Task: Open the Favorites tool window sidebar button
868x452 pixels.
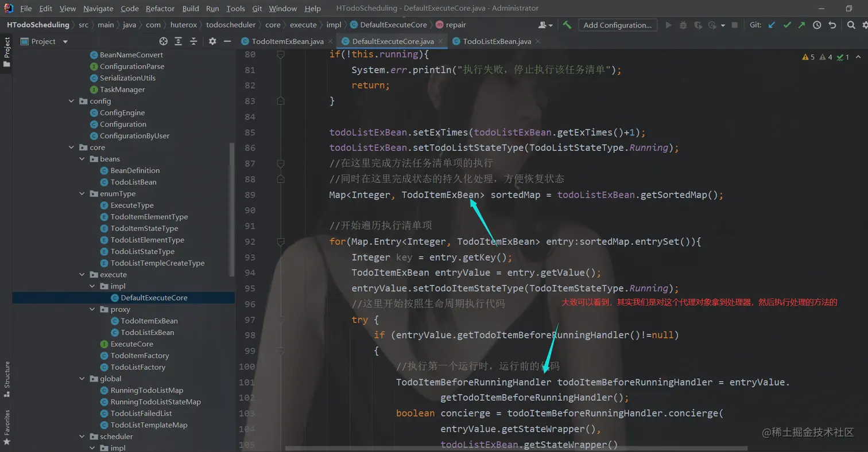Action: tap(7, 427)
